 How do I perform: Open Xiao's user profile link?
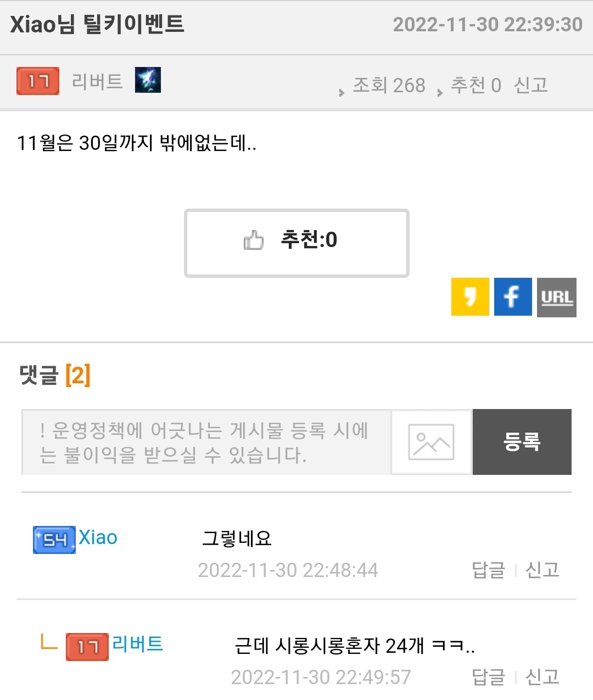98,537
